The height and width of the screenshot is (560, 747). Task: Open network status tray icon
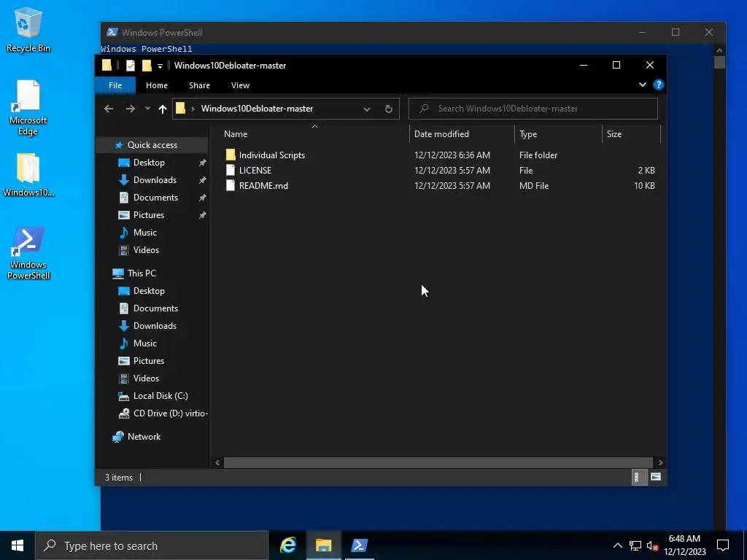tap(635, 545)
